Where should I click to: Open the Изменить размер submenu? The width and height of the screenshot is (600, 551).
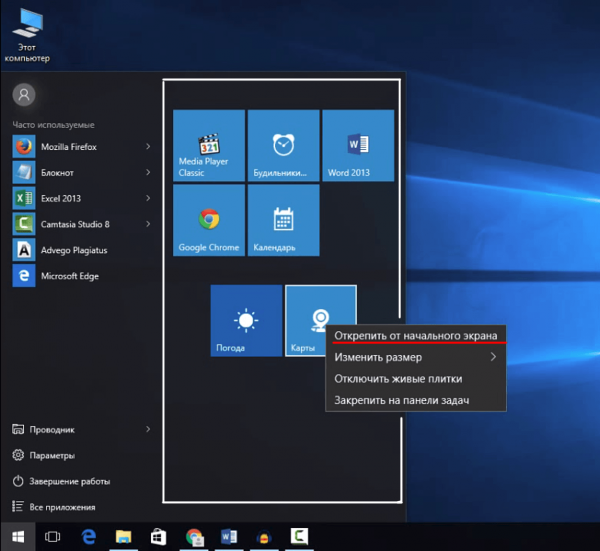416,357
